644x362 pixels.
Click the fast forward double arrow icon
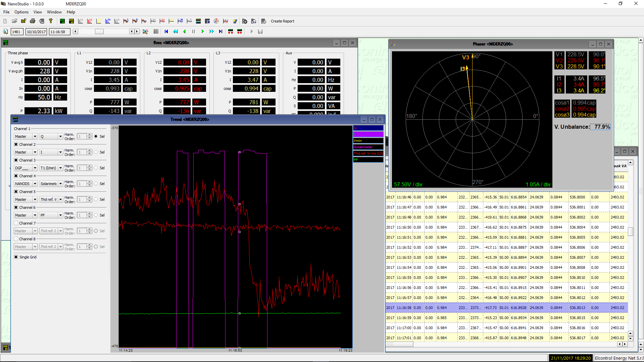[211, 32]
